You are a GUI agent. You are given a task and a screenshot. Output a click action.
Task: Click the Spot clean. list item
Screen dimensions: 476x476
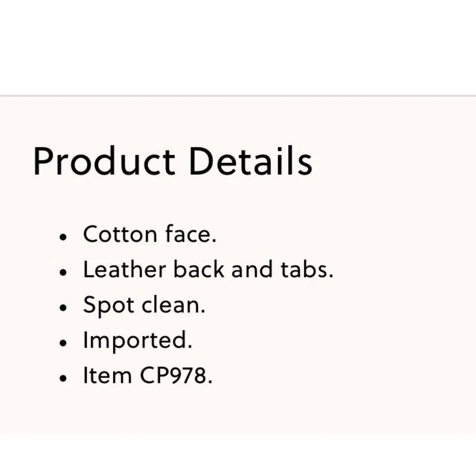point(145,306)
